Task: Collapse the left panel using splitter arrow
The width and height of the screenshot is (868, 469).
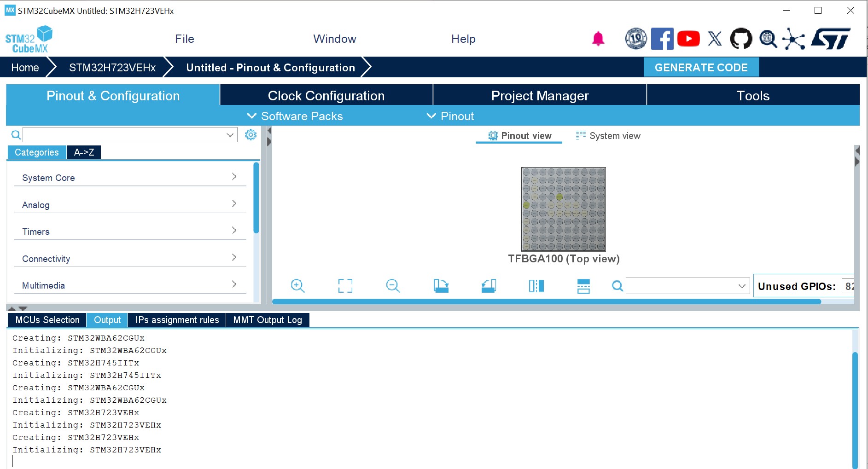Action: coord(269,131)
